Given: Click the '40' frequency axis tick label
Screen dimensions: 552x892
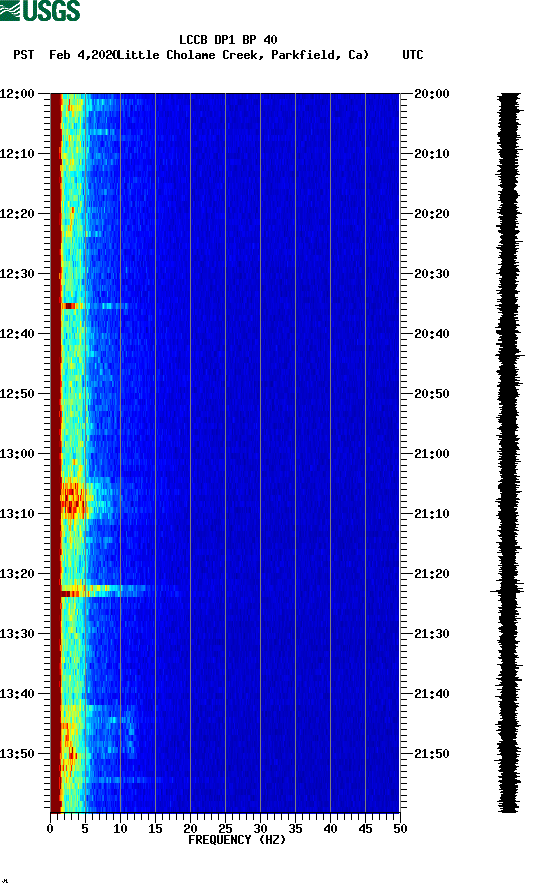Looking at the screenshot, I should pos(331,829).
